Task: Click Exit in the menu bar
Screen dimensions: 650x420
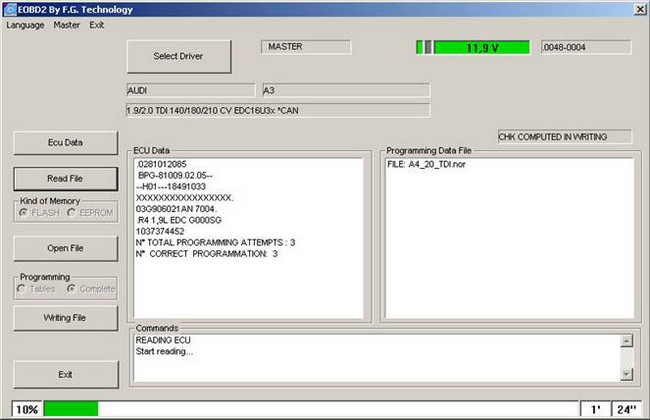Action: (x=96, y=24)
